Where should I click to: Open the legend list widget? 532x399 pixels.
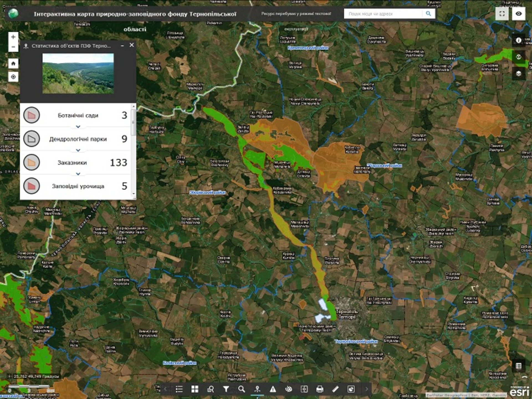coord(179,389)
